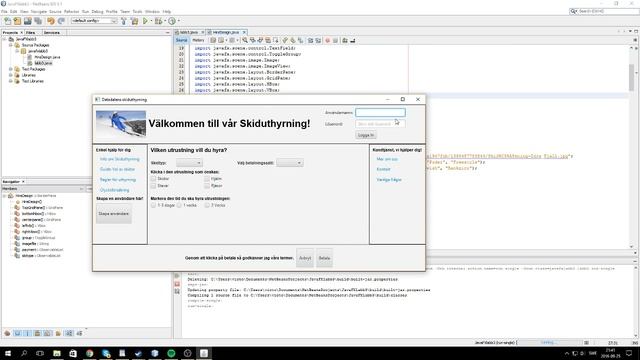Select the 1 vecka radio button
This screenshot has width=640, height=360.
(179, 205)
